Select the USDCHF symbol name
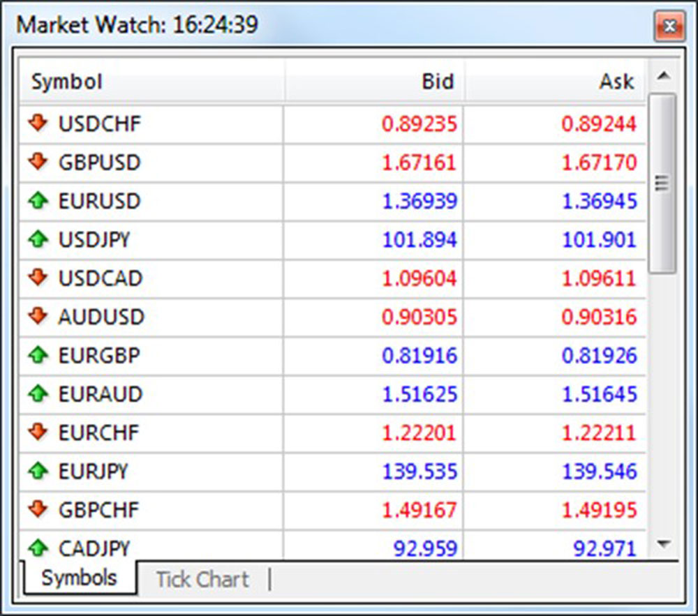698x616 pixels. point(100,124)
